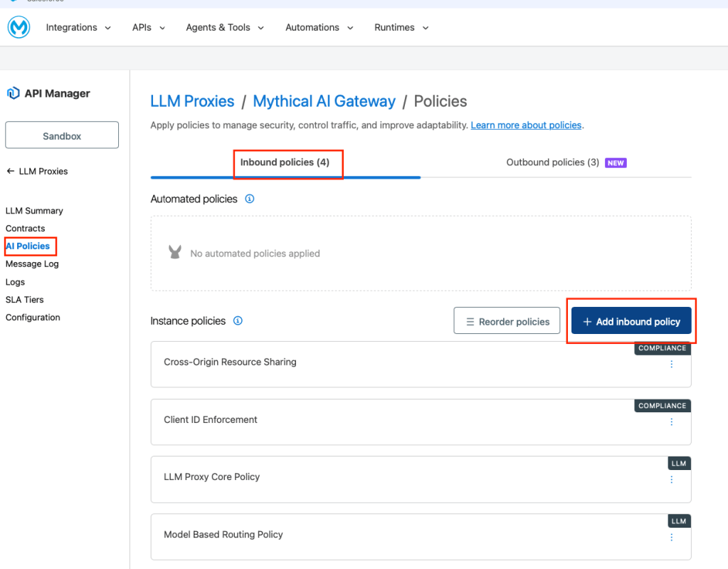Screen dimensions: 728x569
Task: Switch to the Outbound policies tab
Action: [x=553, y=162]
